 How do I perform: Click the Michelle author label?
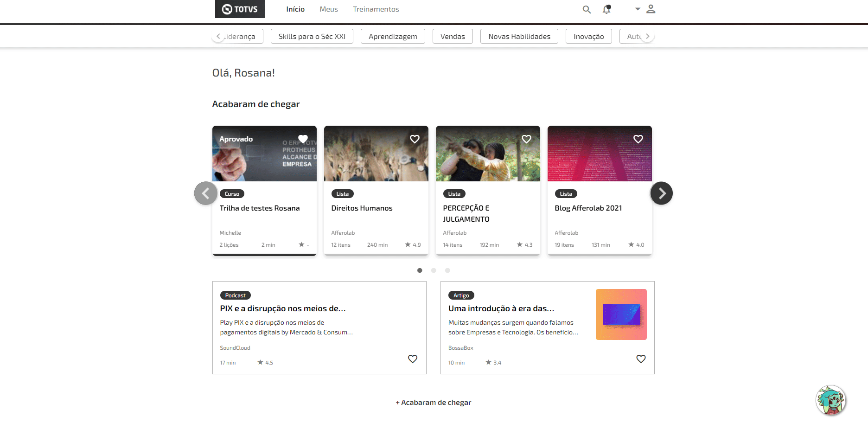(x=230, y=233)
